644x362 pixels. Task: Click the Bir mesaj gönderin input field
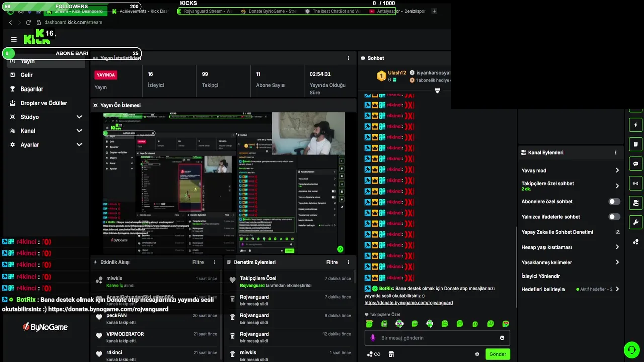(x=437, y=338)
